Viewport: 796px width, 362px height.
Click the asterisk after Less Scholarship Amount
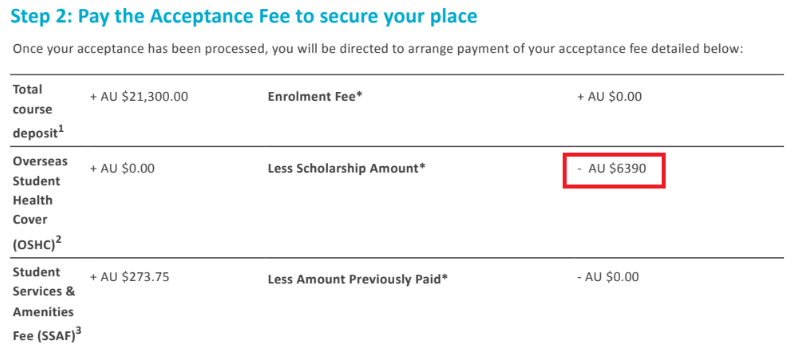422,168
